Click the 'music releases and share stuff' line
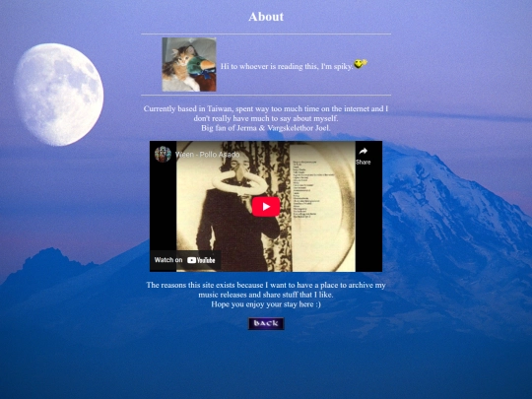 [266, 295]
